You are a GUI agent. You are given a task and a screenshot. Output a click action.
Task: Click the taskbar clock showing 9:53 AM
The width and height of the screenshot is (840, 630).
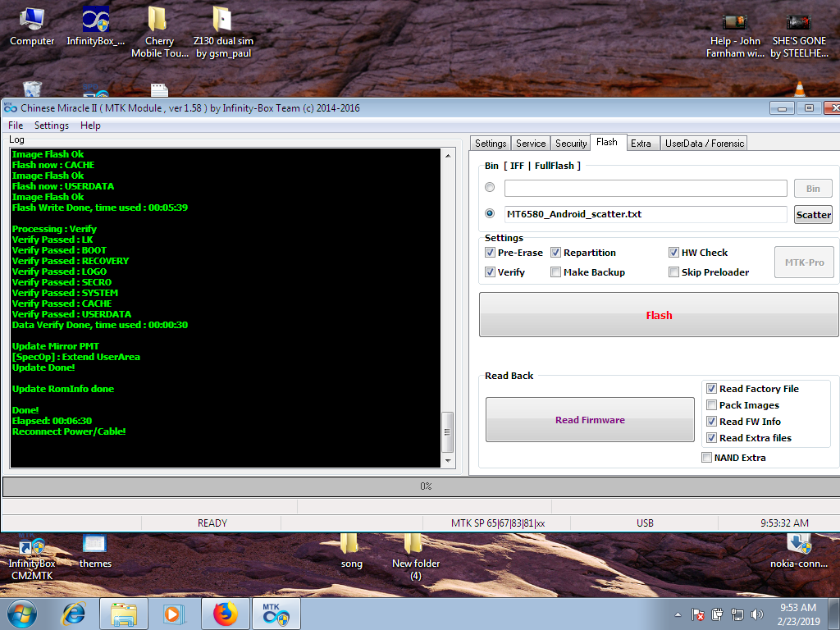coord(798,614)
